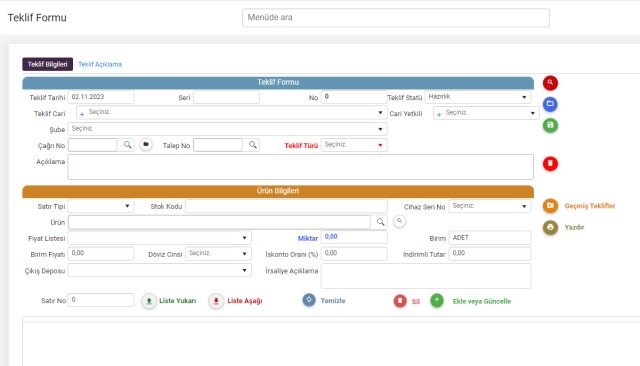Click the Seri input field
Screen dimensions: 640x366
click(x=226, y=97)
